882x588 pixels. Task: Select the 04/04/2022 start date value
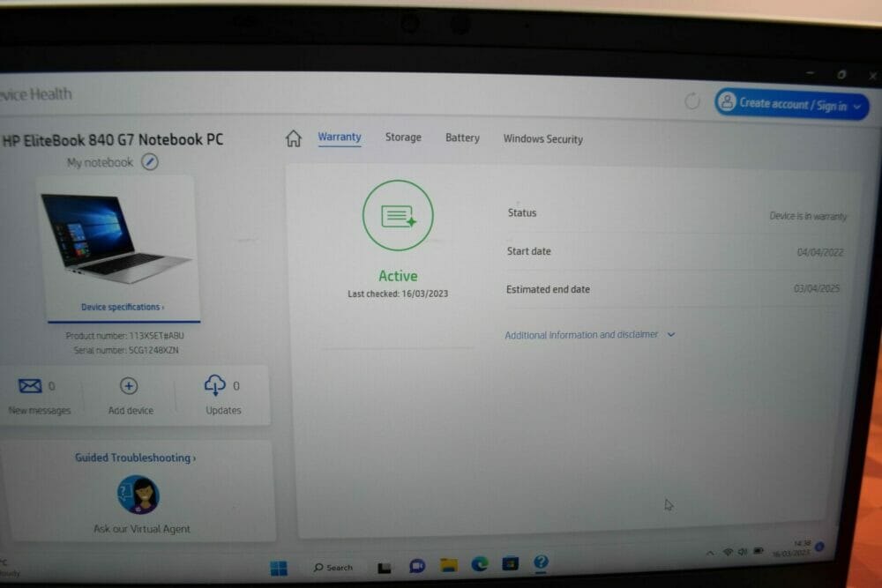[x=820, y=252]
